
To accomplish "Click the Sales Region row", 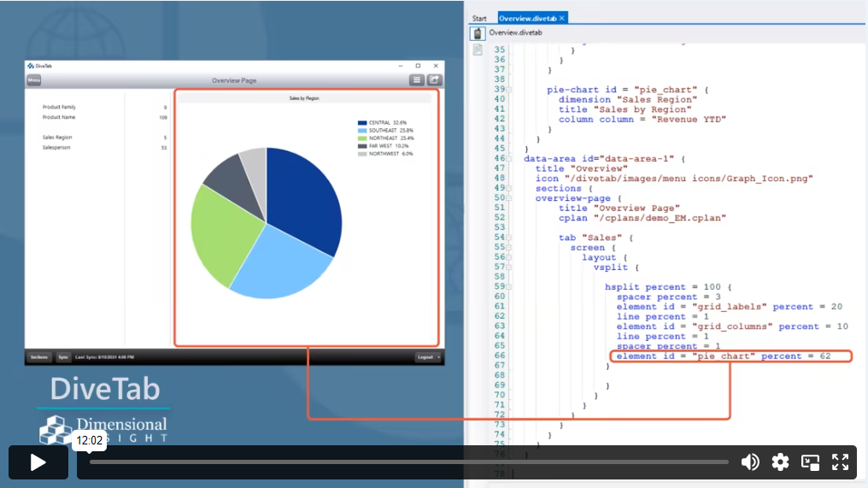I will 104,138.
